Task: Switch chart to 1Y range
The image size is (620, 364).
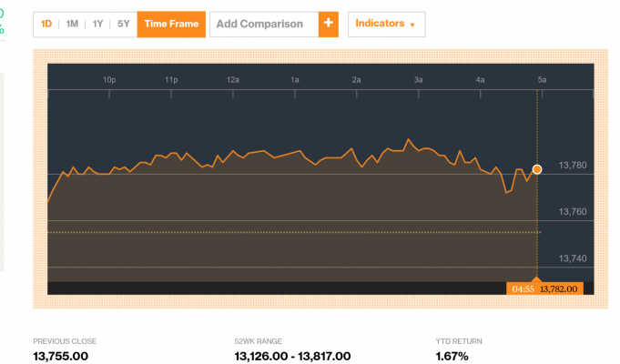Action: point(97,24)
